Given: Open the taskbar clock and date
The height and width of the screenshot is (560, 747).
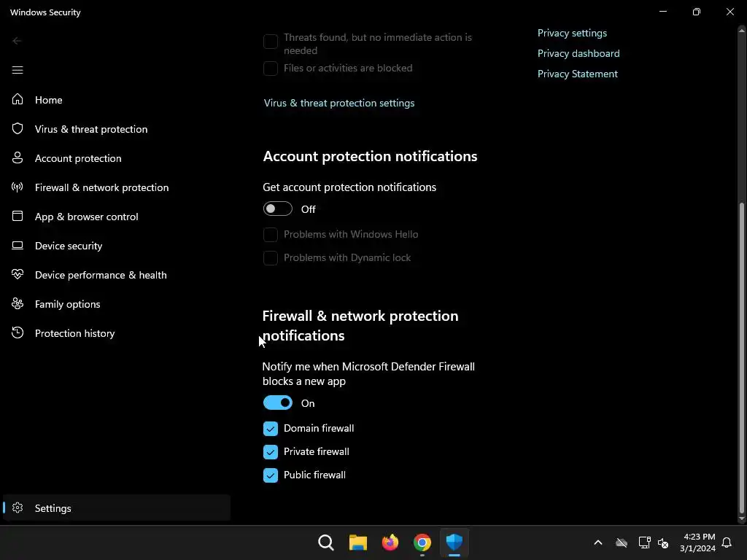Looking at the screenshot, I should (x=697, y=542).
